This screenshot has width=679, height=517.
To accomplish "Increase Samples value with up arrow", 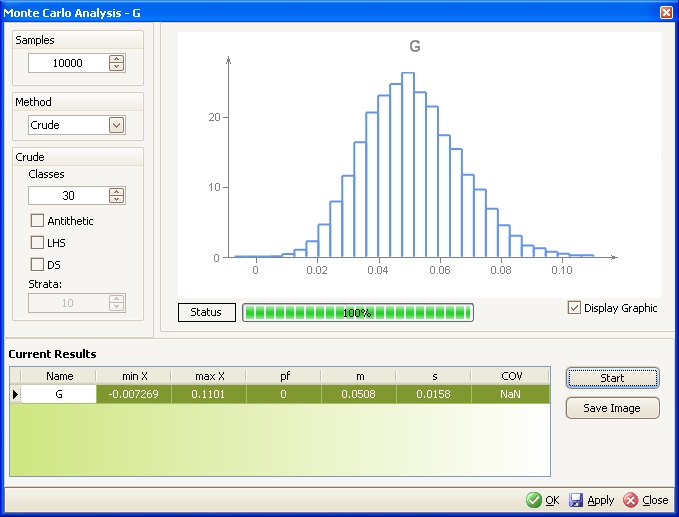I will pos(117,59).
